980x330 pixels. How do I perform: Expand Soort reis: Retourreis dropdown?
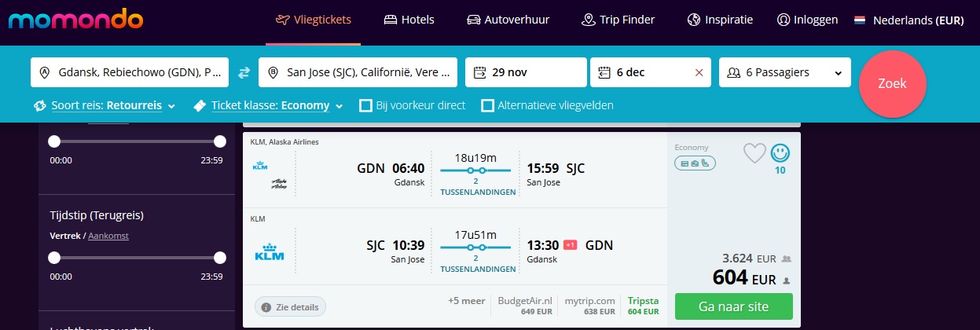(x=105, y=105)
